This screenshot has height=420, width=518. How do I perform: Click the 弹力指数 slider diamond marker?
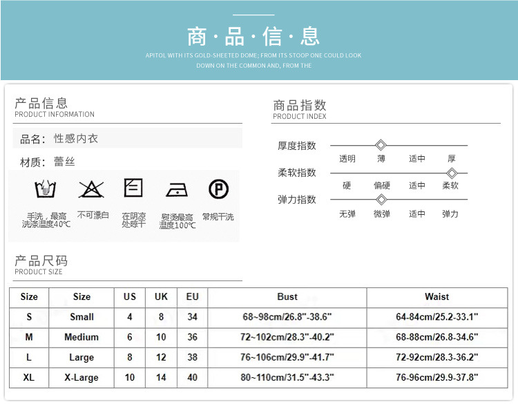381,199
